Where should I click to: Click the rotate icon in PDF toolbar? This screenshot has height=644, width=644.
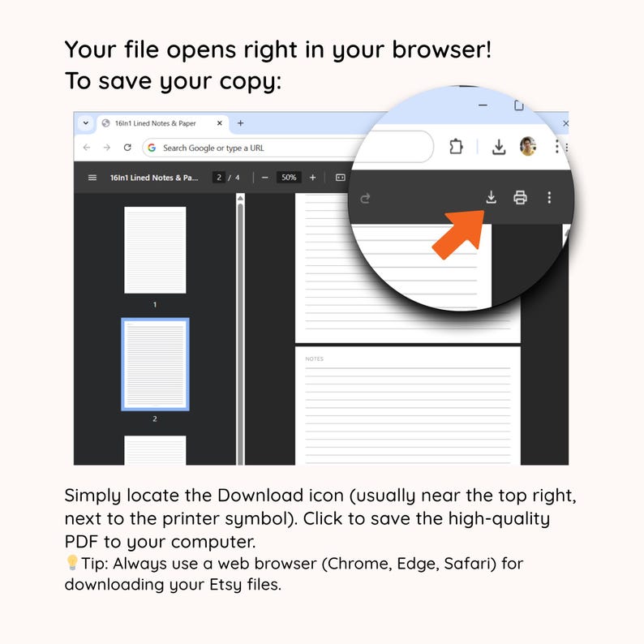click(x=365, y=199)
